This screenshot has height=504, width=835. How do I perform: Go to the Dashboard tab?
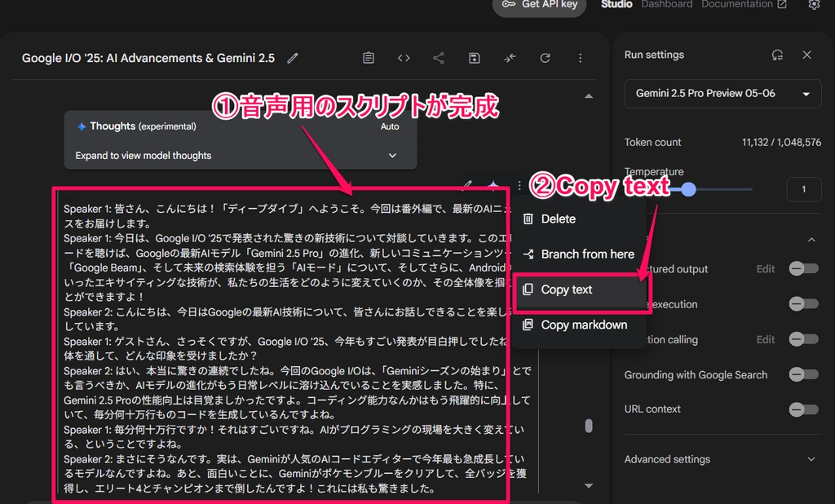[x=666, y=5]
